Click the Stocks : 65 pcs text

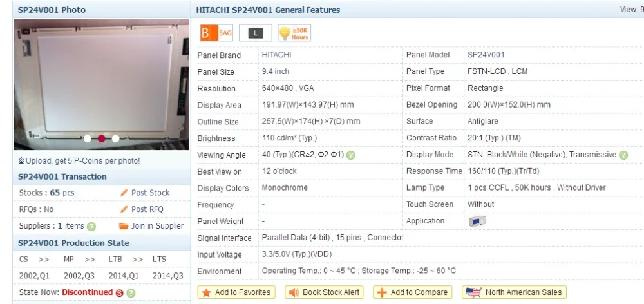[x=46, y=193]
